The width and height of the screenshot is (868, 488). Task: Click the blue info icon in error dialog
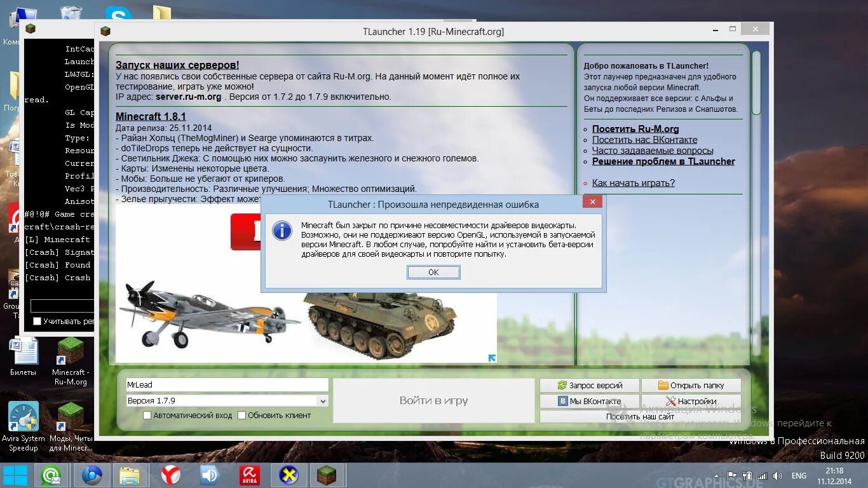point(281,231)
